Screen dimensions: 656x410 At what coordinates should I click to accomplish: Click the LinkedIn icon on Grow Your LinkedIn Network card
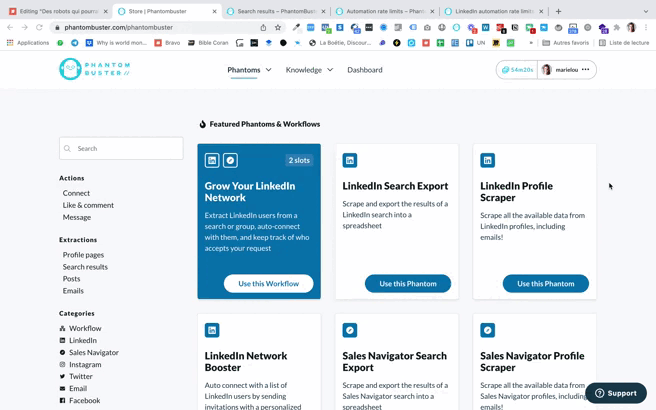pyautogui.click(x=212, y=160)
